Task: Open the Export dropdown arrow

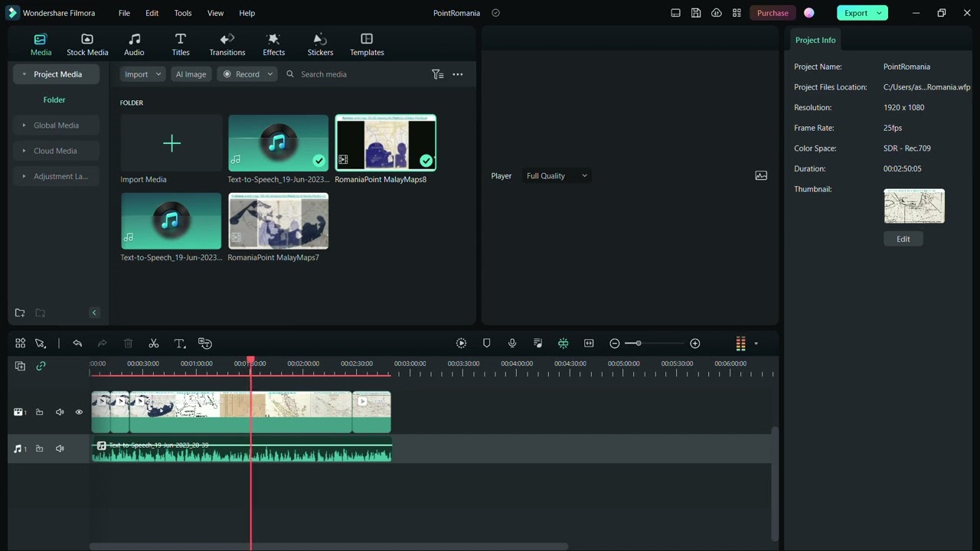Action: (x=880, y=13)
